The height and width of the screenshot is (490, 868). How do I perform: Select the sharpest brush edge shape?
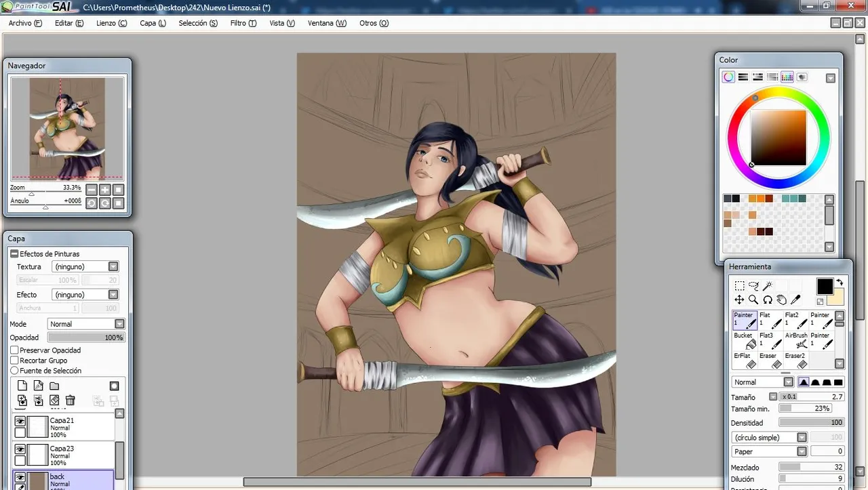pyautogui.click(x=839, y=382)
